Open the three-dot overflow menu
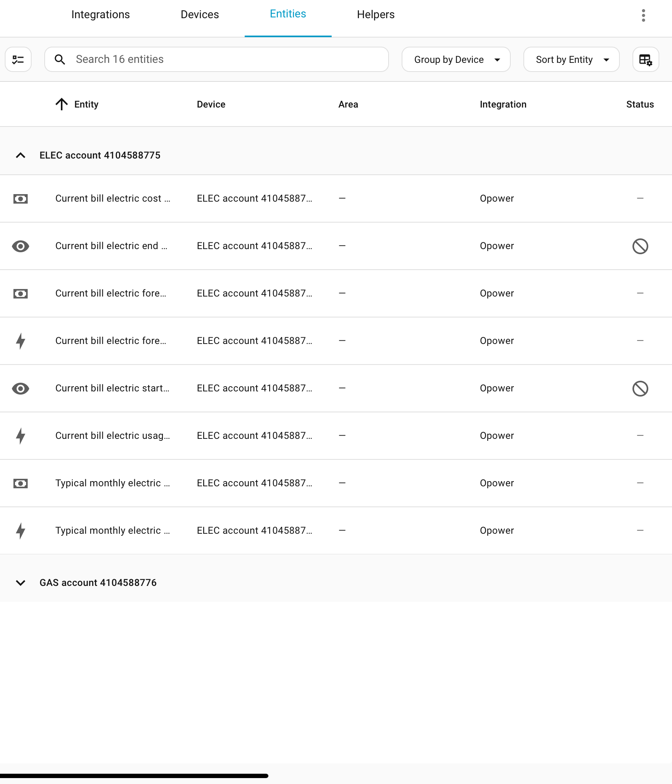This screenshot has width=672, height=784. pos(644,15)
